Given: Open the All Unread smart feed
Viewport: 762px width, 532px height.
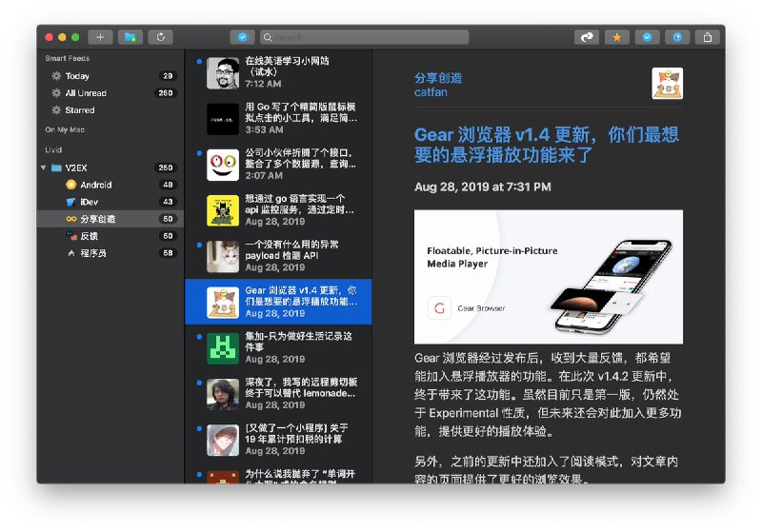Looking at the screenshot, I should 86,93.
